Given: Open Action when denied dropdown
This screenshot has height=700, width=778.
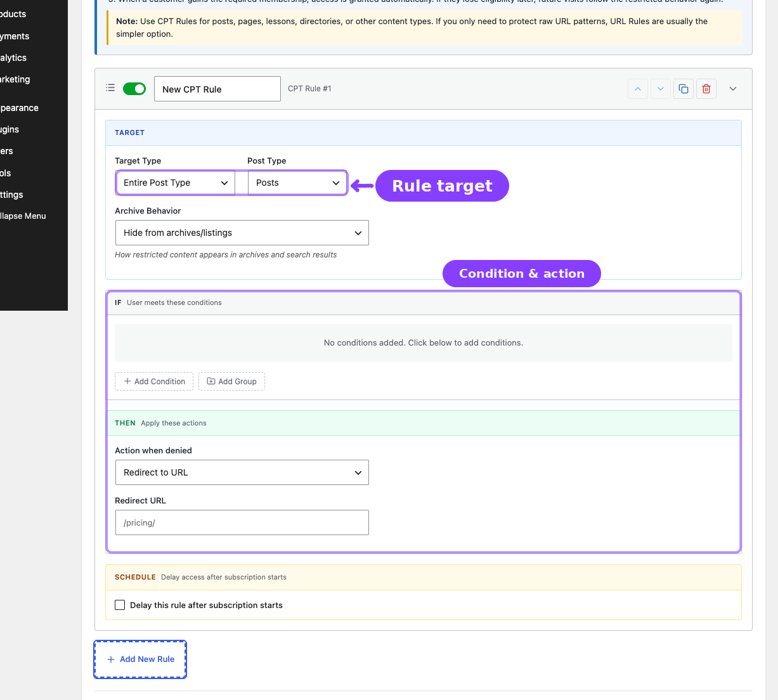Looking at the screenshot, I should 242,472.
